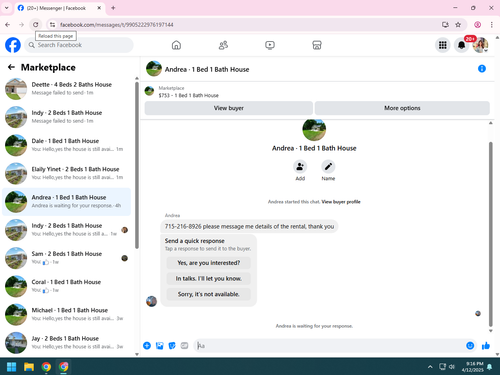Open the Facebook menu grid icon
This screenshot has width=500, height=375.
click(x=442, y=45)
